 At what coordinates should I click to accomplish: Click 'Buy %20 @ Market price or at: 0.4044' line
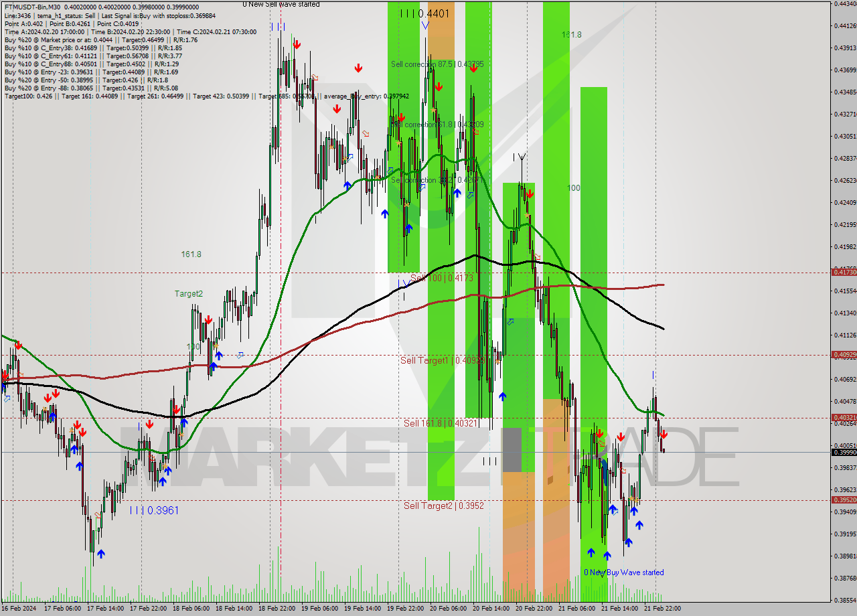coord(100,40)
